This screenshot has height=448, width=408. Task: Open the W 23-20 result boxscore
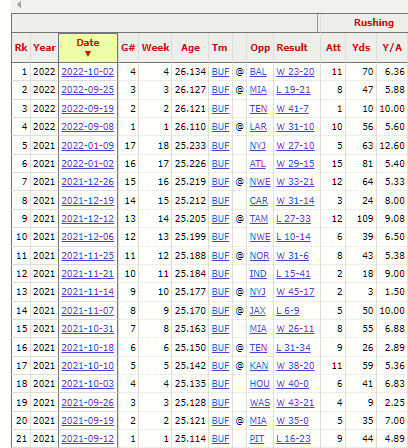(x=295, y=72)
